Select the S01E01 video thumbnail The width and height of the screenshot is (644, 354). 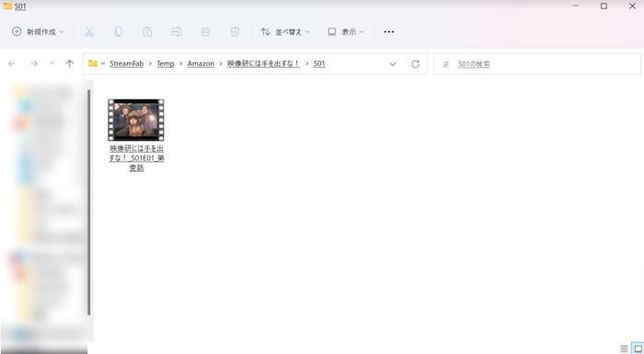tap(136, 120)
